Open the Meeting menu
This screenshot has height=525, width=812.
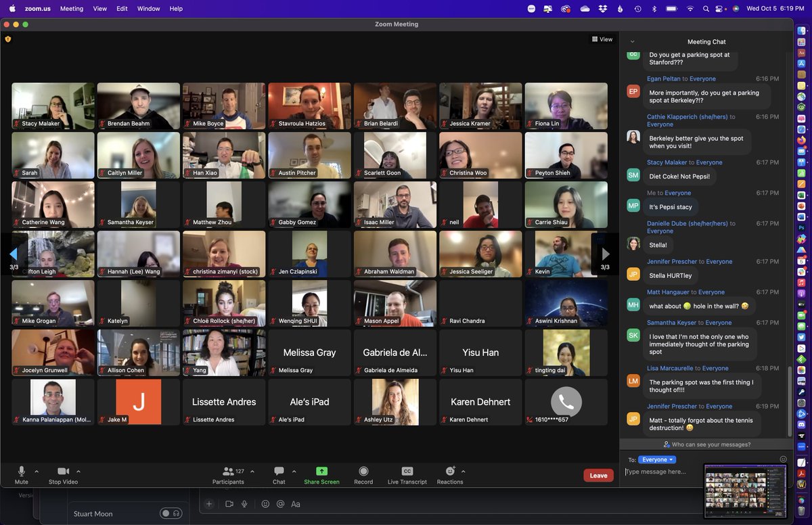point(72,9)
